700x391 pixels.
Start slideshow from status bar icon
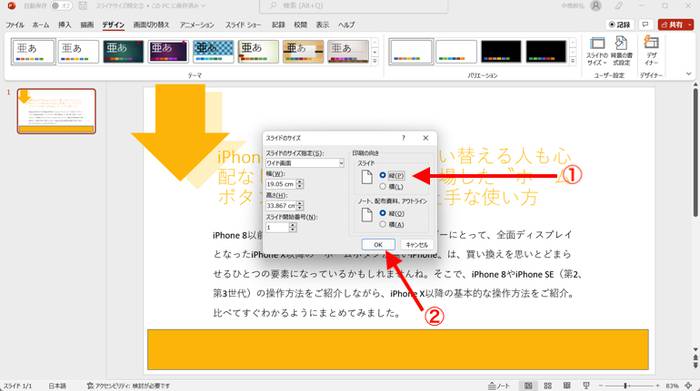pos(586,386)
